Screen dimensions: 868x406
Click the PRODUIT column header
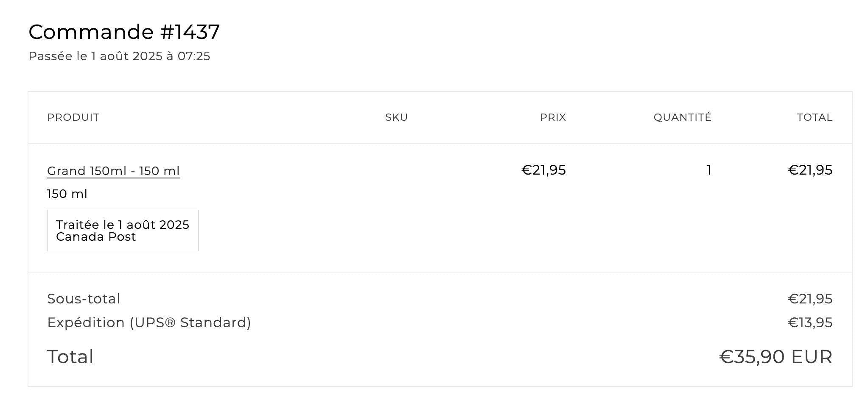tap(73, 117)
